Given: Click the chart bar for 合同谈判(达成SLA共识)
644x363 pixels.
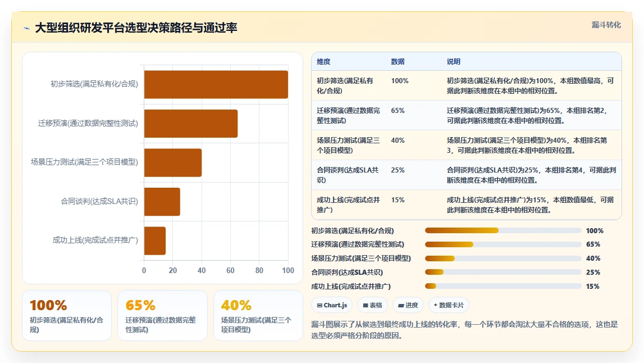Looking at the screenshot, I should pos(162,201).
